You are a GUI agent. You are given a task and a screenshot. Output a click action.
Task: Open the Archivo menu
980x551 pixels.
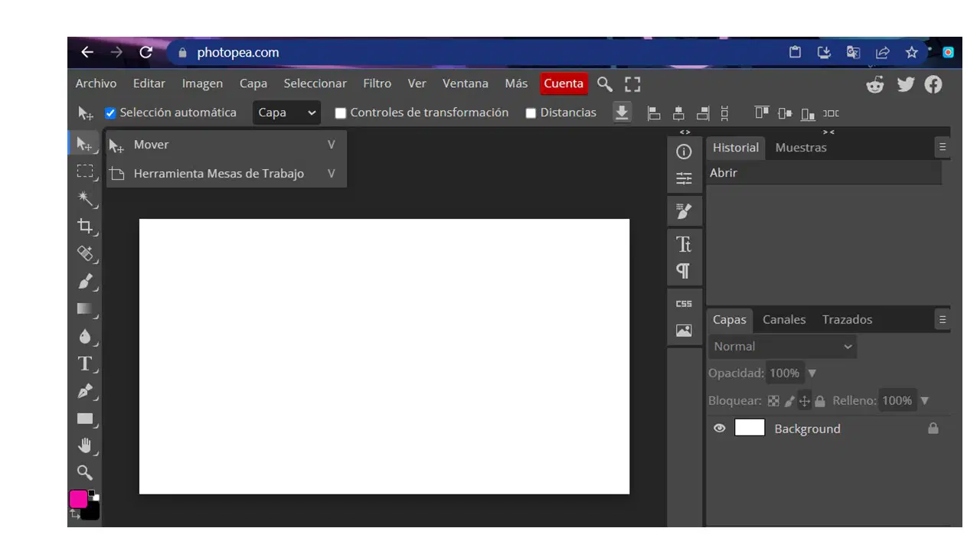[96, 83]
